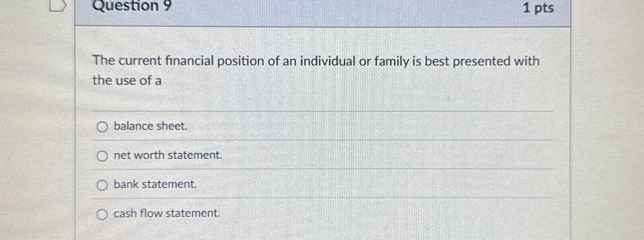This screenshot has width=644, height=240.
Task: Choose the bank statement answer
Action: pyautogui.click(x=103, y=185)
